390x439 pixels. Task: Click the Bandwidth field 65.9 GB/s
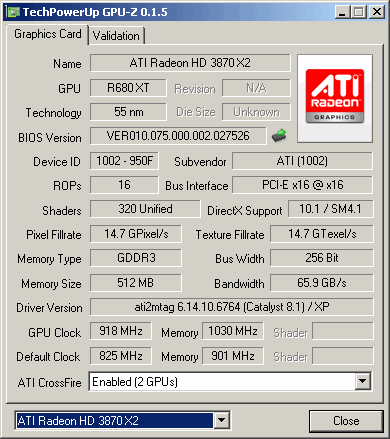pos(322,283)
